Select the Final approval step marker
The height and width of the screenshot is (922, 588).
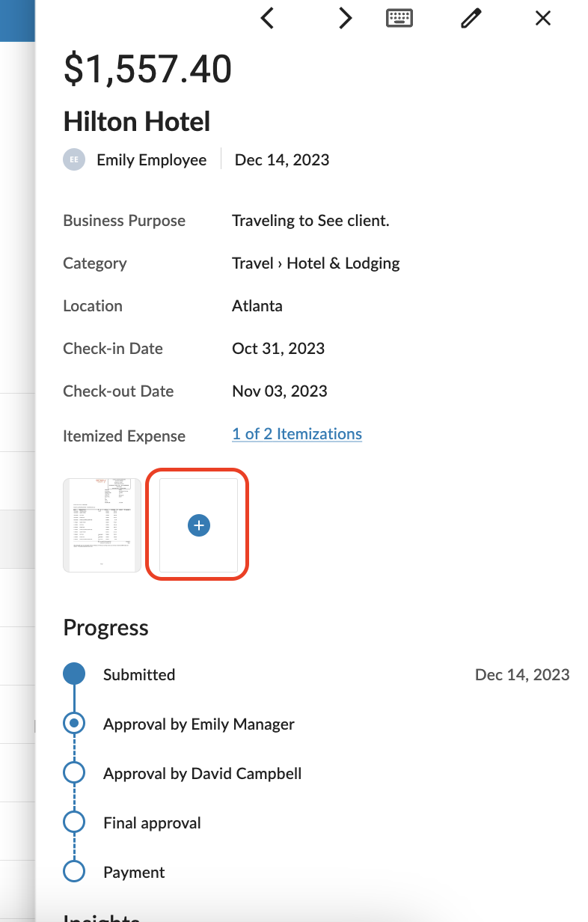[74, 822]
